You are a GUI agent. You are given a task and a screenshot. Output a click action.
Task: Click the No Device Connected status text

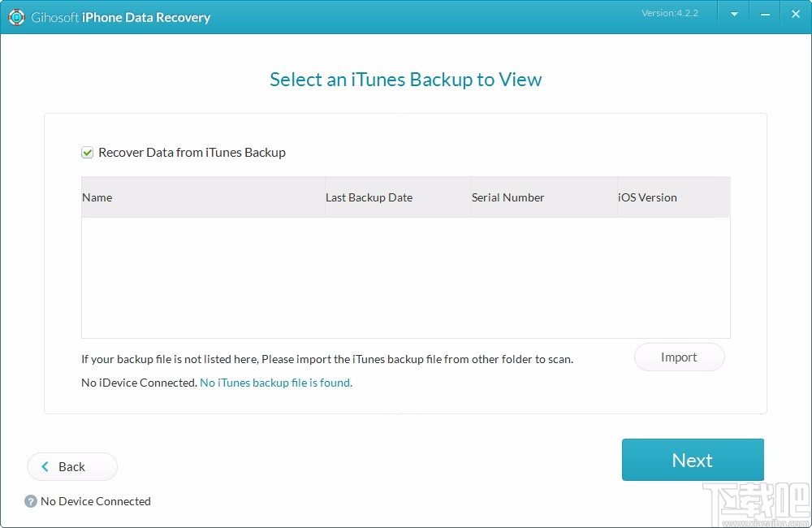point(96,501)
